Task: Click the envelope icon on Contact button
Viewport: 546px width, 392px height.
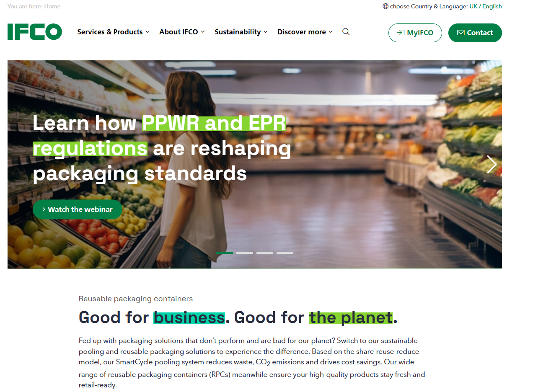Action: click(x=461, y=33)
